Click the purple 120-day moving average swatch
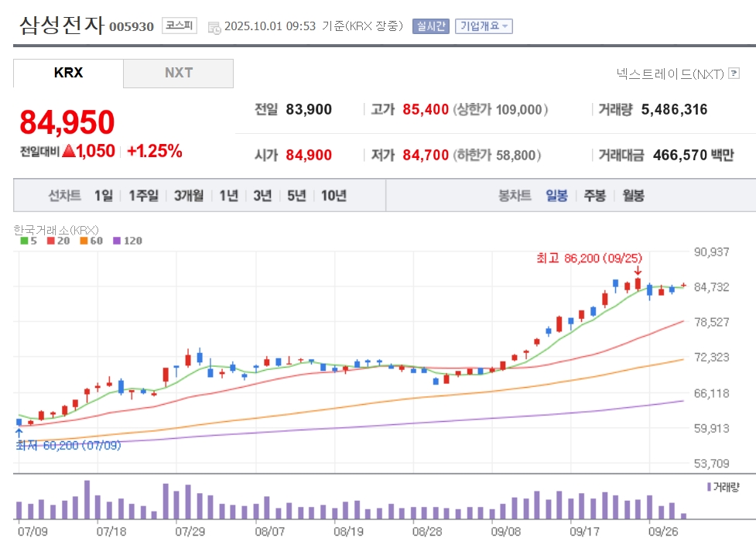The width and height of the screenshot is (756, 555). tap(118, 241)
